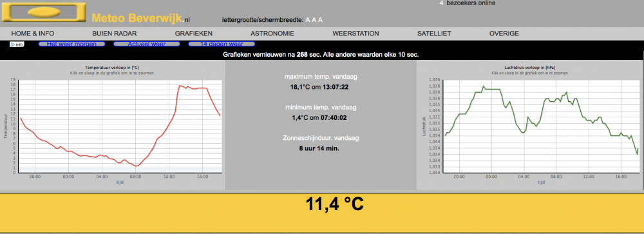The height and width of the screenshot is (234, 644).
Task: Open the HOME & INFO menu
Action: 33,34
